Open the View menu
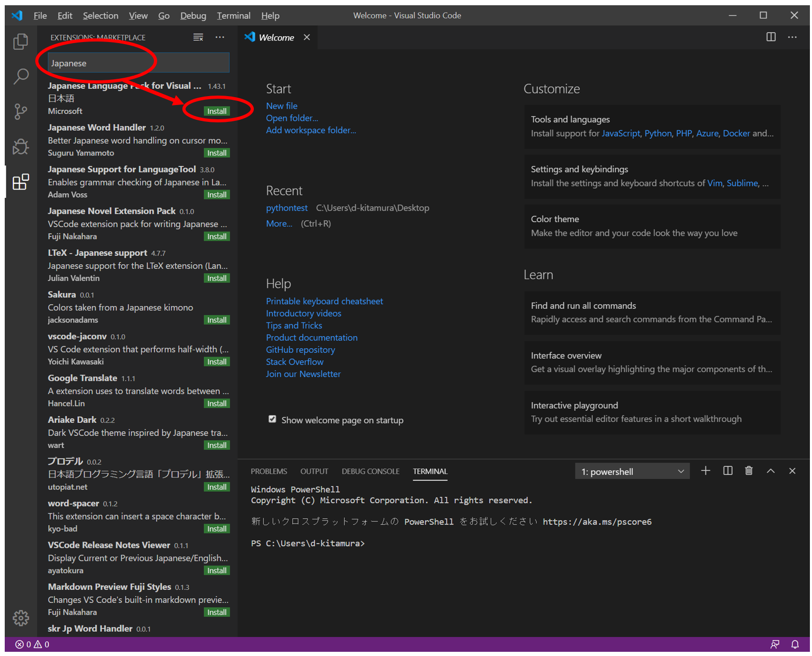 pyautogui.click(x=138, y=16)
